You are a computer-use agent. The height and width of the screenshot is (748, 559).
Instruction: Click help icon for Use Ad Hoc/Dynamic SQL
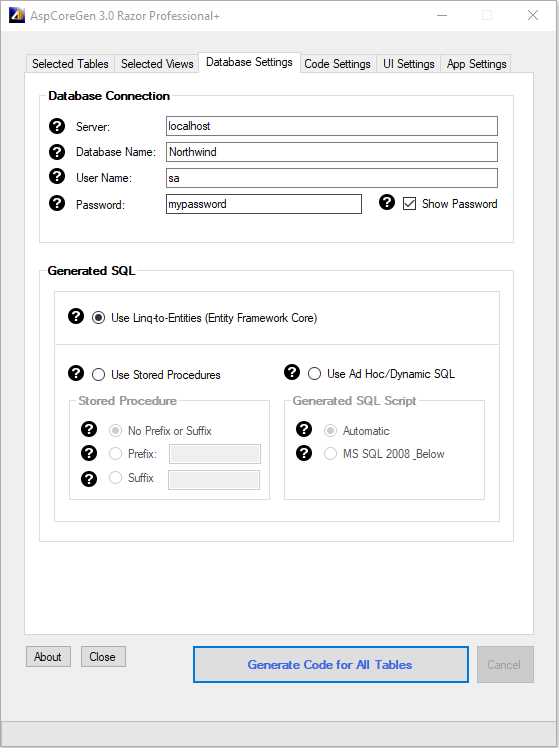coord(292,372)
